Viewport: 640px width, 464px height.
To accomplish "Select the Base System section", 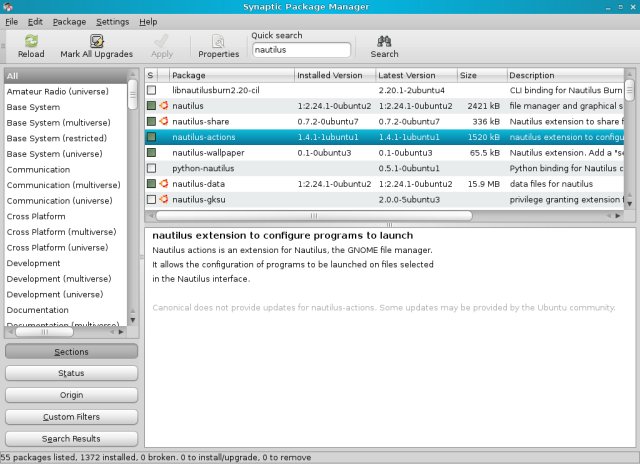I will (x=66, y=107).
